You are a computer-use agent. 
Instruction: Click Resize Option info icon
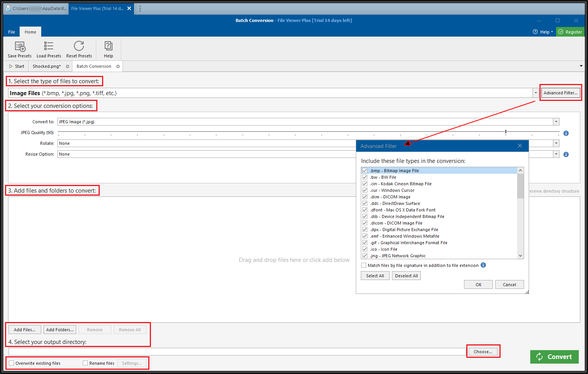[x=566, y=154]
